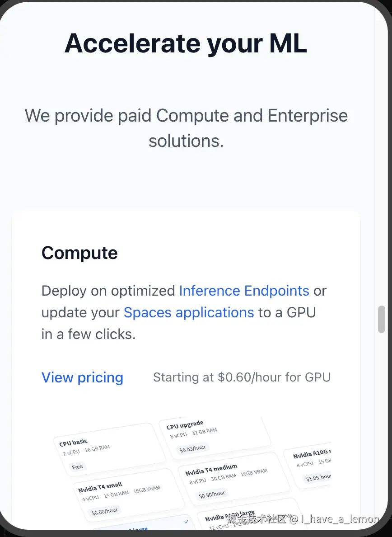Click the $0.90/hour price badge
Screen dimensions: 392x537
click(212, 494)
